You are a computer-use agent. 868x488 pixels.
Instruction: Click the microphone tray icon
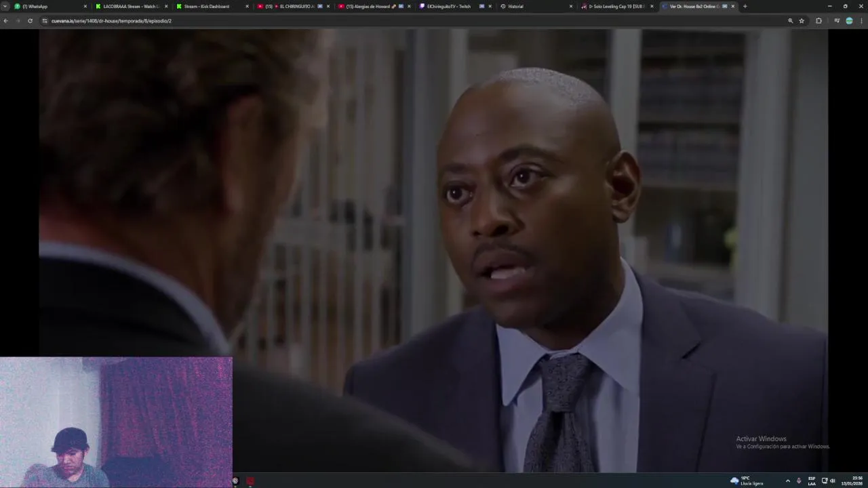pyautogui.click(x=799, y=481)
